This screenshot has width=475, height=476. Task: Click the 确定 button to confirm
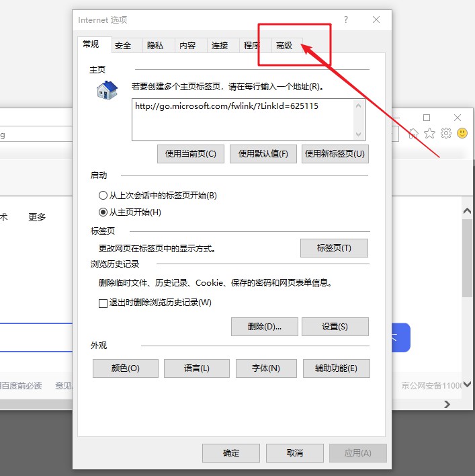click(x=231, y=452)
